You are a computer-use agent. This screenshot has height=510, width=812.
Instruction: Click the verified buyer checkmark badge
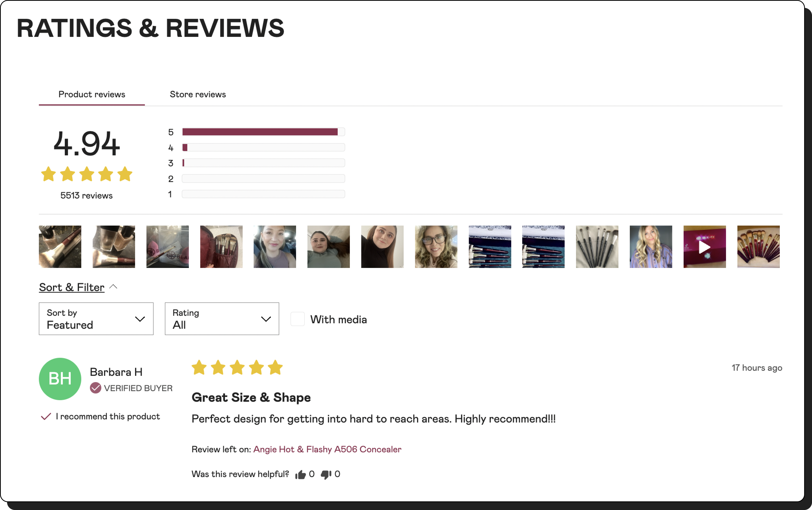(x=95, y=388)
